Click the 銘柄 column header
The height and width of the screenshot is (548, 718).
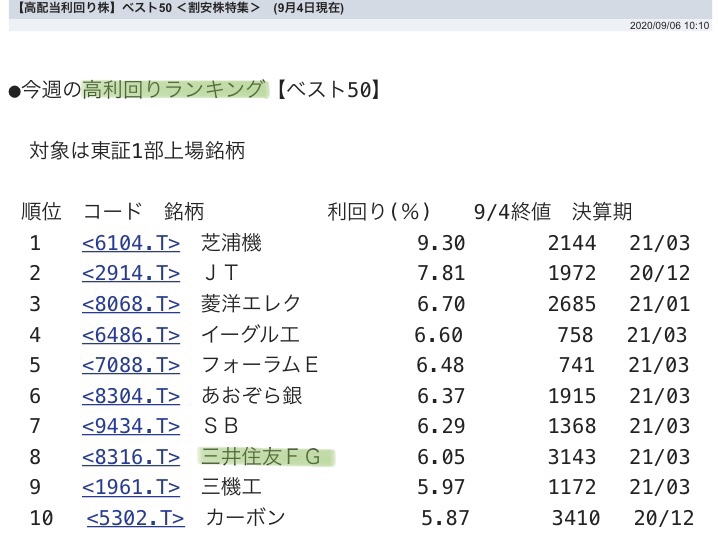184,212
